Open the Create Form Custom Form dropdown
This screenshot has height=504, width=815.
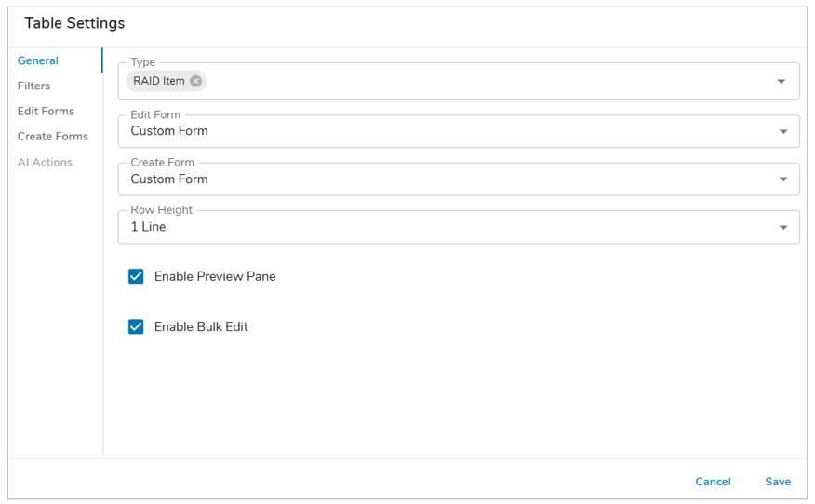459,179
